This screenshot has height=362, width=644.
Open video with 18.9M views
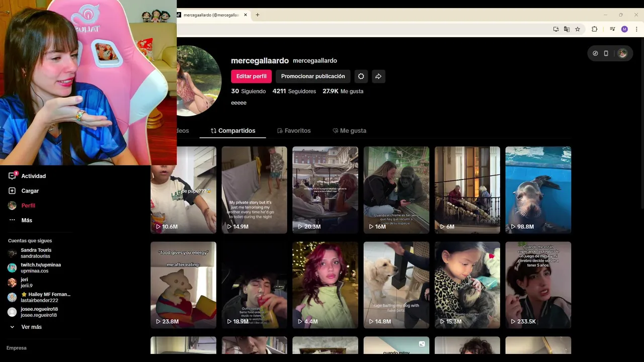point(255,285)
